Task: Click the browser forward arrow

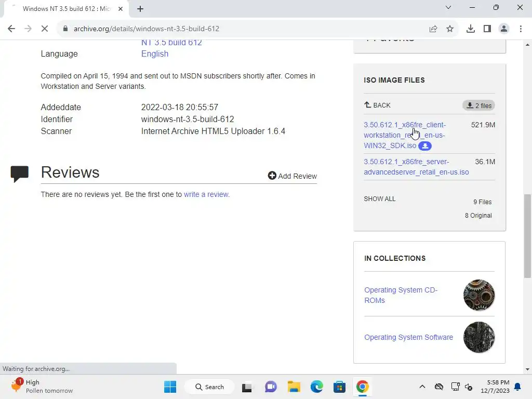Action: coord(28,29)
